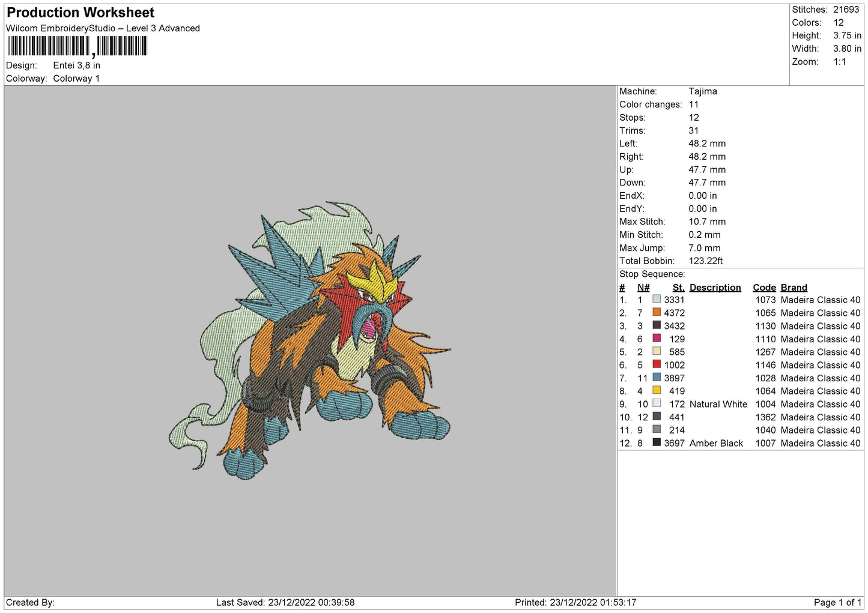Click the 1110 magenta color swatch
This screenshot has width=868, height=613.
[657, 338]
